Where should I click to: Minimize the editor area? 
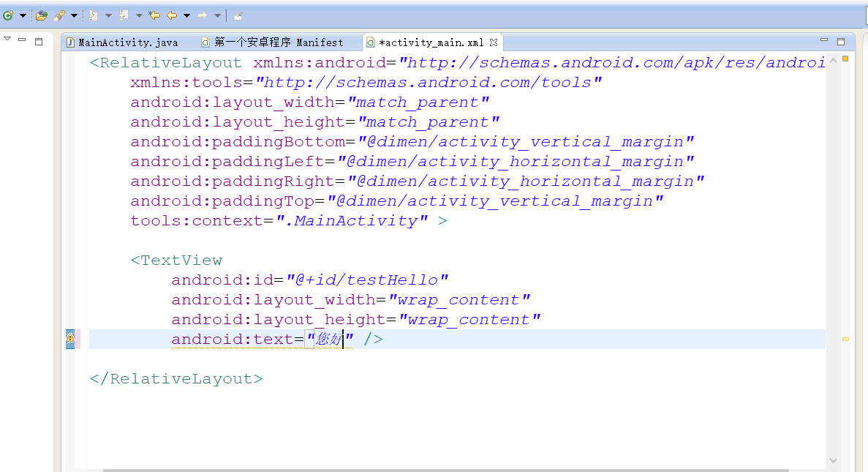coord(824,40)
